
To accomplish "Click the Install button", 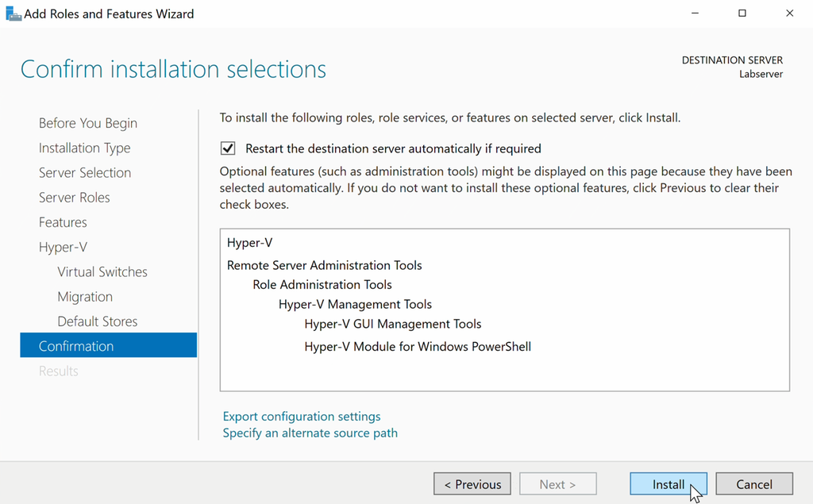I will point(669,484).
